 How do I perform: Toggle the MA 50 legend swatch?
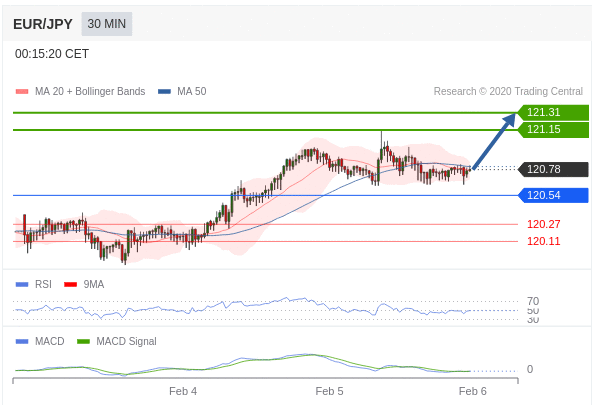pos(164,92)
